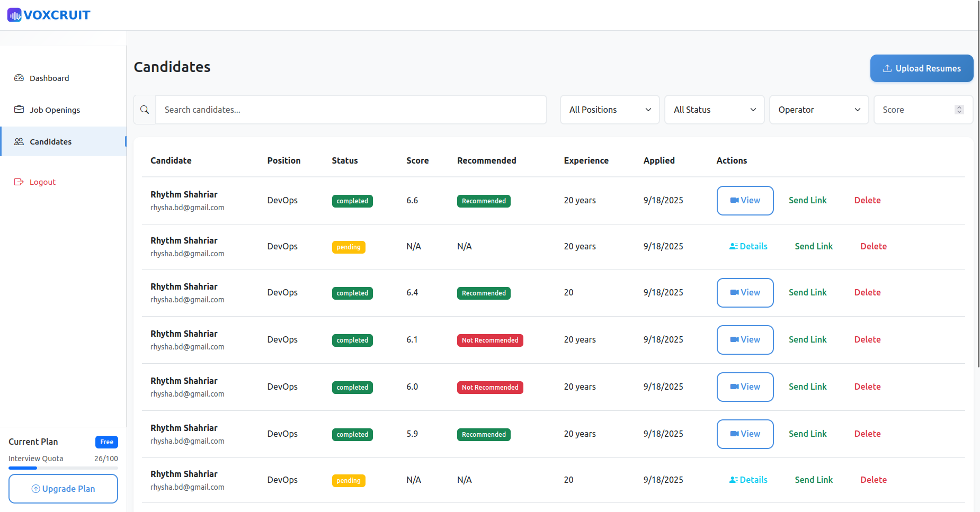Go to Job Openings page
The width and height of the screenshot is (980, 512).
point(55,110)
